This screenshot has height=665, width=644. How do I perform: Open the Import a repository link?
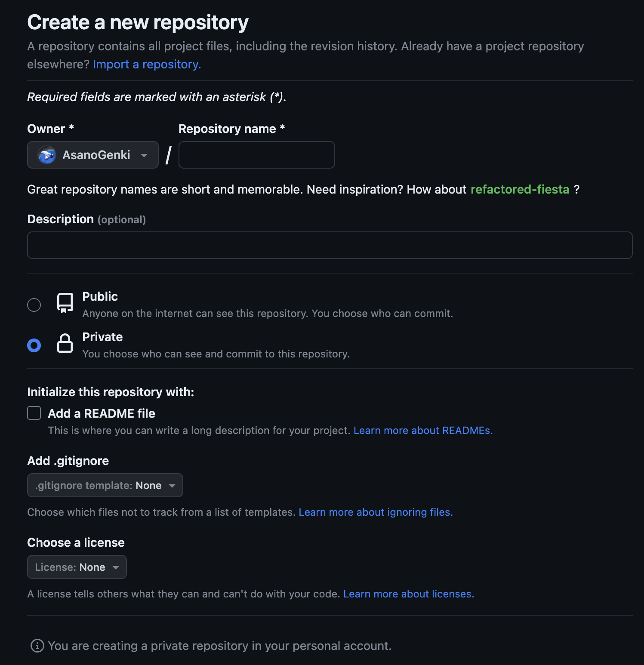tap(147, 64)
